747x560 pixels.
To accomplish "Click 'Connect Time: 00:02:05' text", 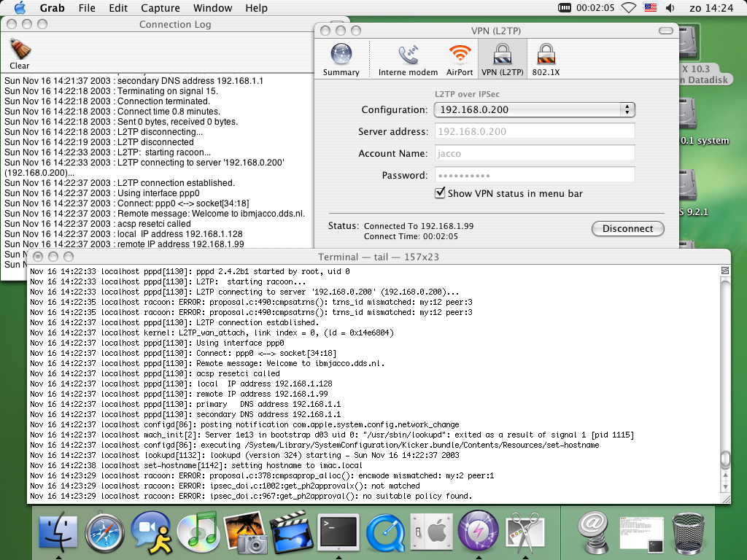I will [x=411, y=237].
